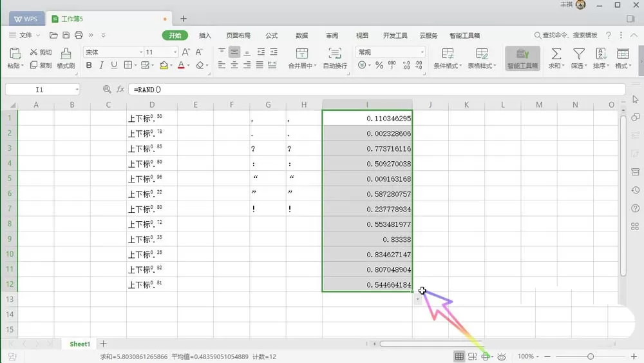The height and width of the screenshot is (363, 644).
Task: Click the font color A swatch
Action: [181, 65]
